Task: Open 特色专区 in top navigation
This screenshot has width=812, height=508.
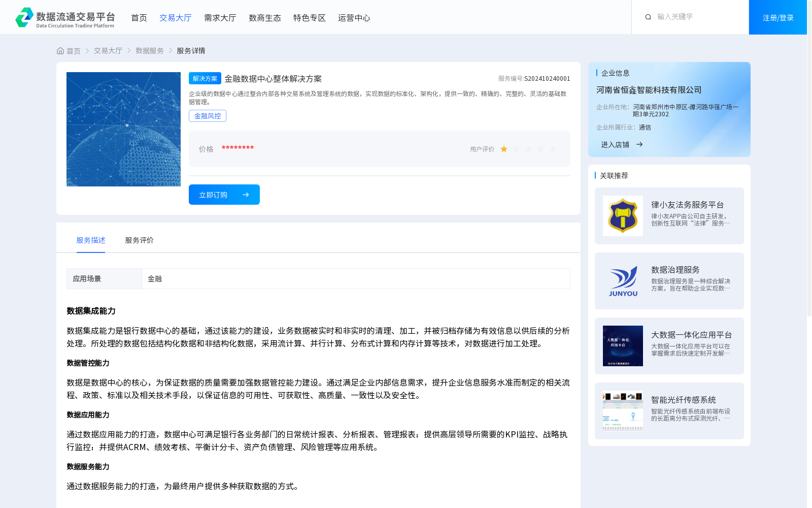Action: (x=310, y=18)
